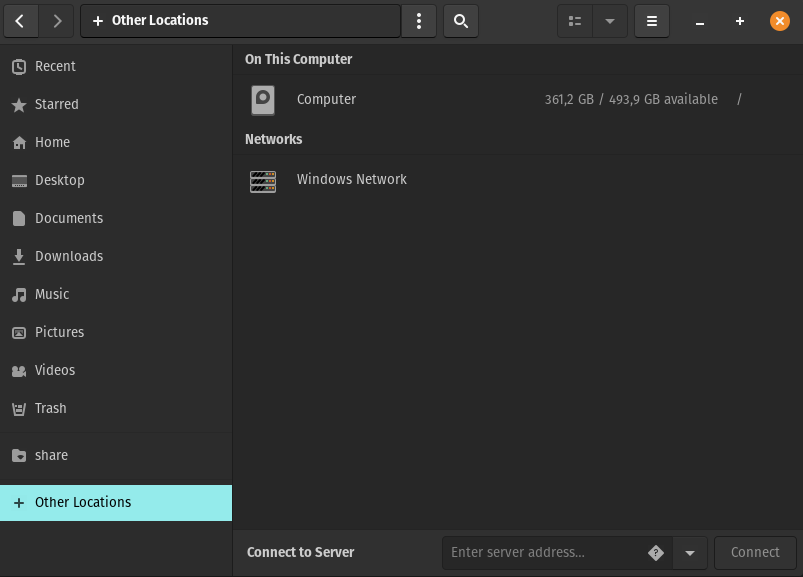The image size is (803, 577).
Task: Click the Windows Network server icon
Action: (263, 181)
